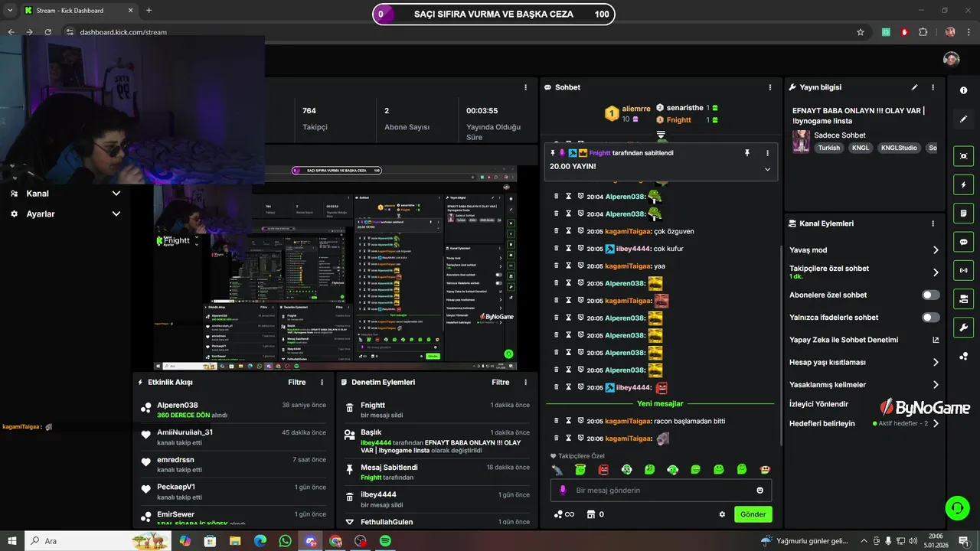Viewport: 980px width, 551px height.
Task: Open chat settings gear icon
Action: 722,514
